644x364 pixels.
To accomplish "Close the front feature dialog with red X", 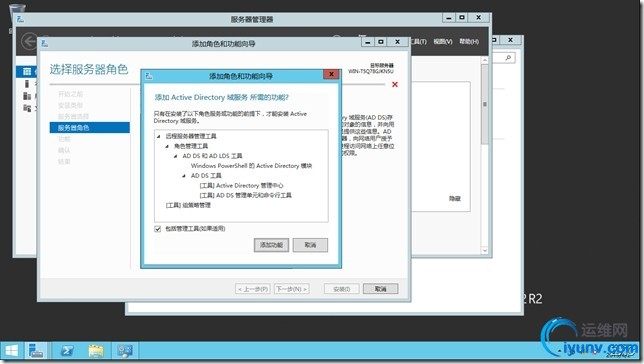I will (x=331, y=74).
